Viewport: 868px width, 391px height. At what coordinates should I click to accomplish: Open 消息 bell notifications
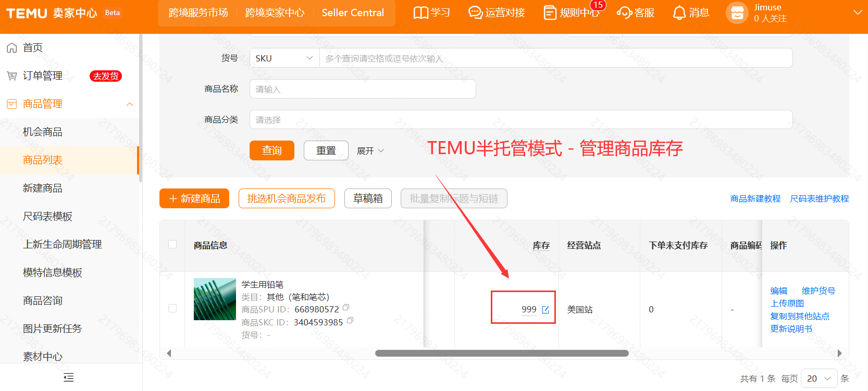679,12
